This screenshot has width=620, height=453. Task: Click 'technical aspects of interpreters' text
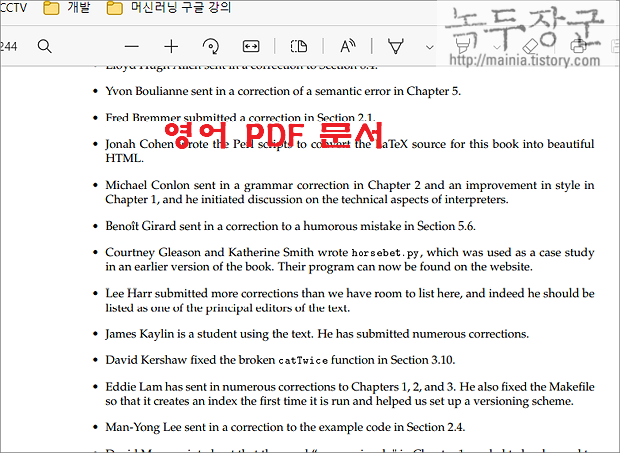pyautogui.click(x=424, y=200)
